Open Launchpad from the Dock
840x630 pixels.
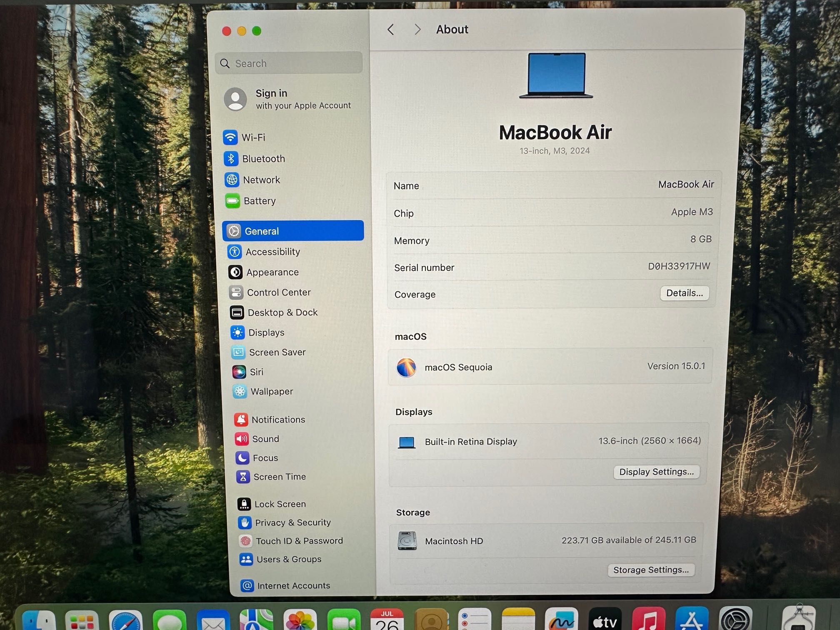click(82, 621)
